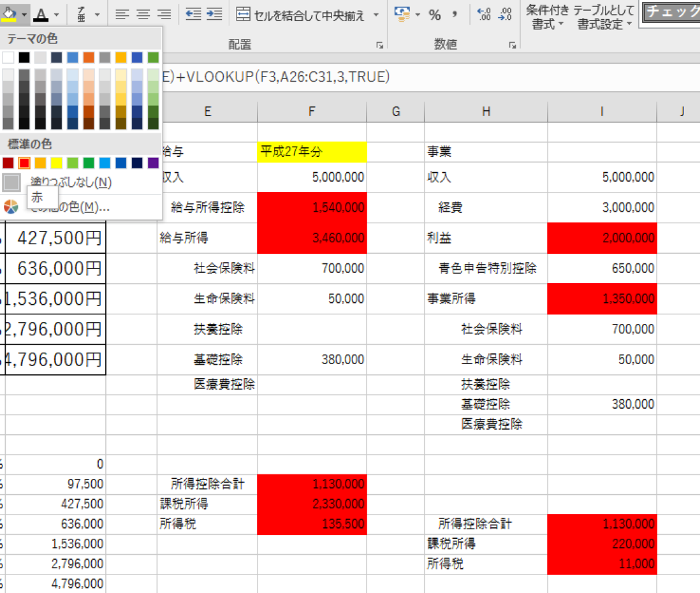Image resolution: width=700 pixels, height=593 pixels.
Task: Increase indent
Action: tap(214, 15)
